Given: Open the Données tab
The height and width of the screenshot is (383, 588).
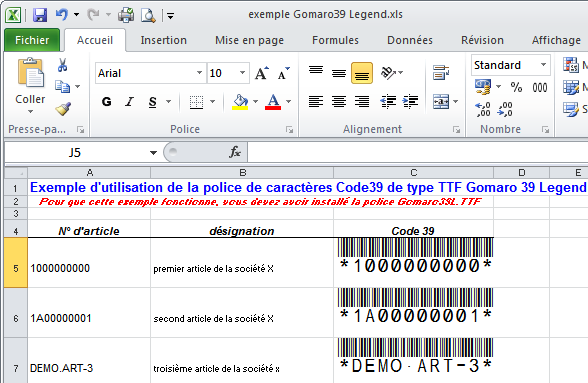Looking at the screenshot, I should coord(410,40).
